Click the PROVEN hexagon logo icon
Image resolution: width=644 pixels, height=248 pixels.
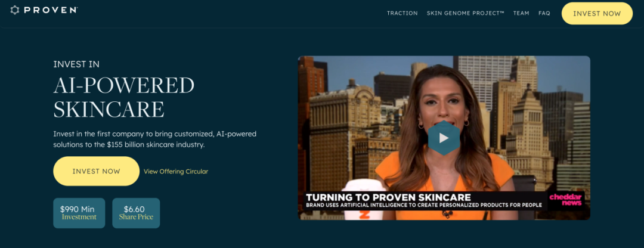(x=15, y=10)
